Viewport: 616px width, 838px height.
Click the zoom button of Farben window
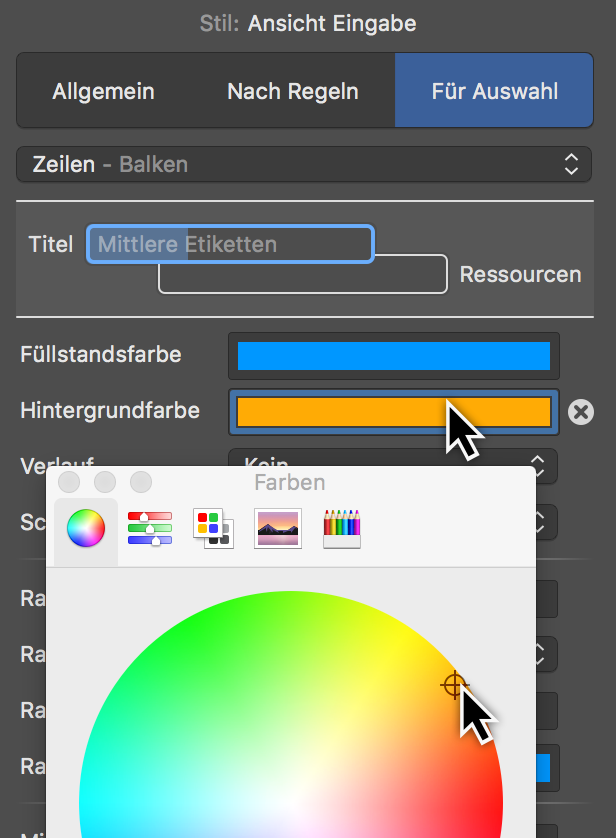click(x=141, y=482)
